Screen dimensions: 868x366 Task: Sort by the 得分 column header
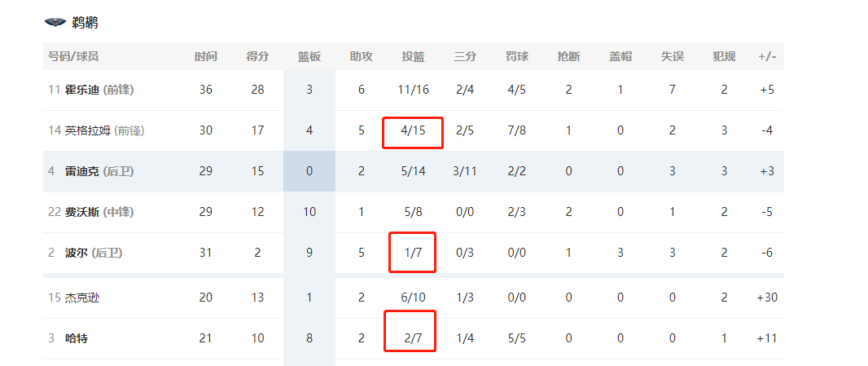tap(257, 57)
